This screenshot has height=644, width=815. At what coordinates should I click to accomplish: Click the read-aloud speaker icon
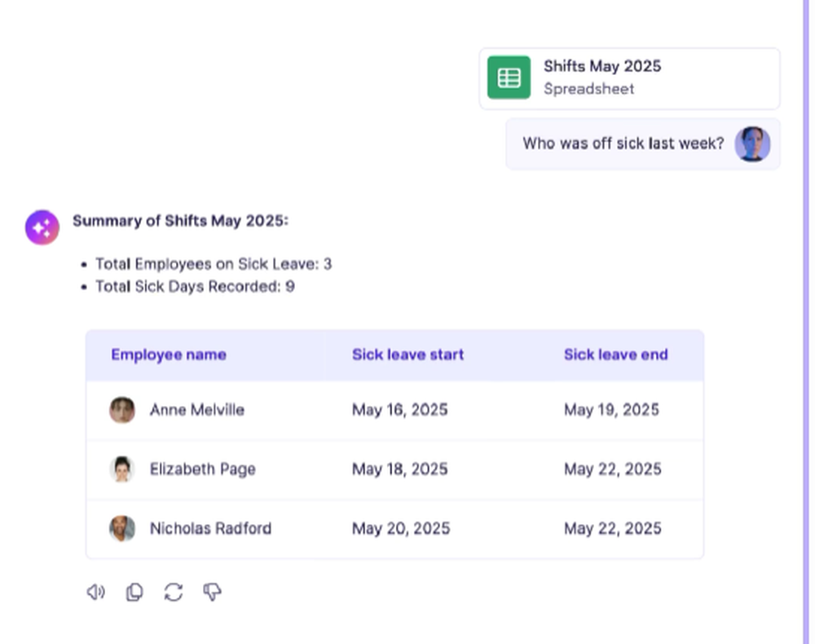pos(95,592)
